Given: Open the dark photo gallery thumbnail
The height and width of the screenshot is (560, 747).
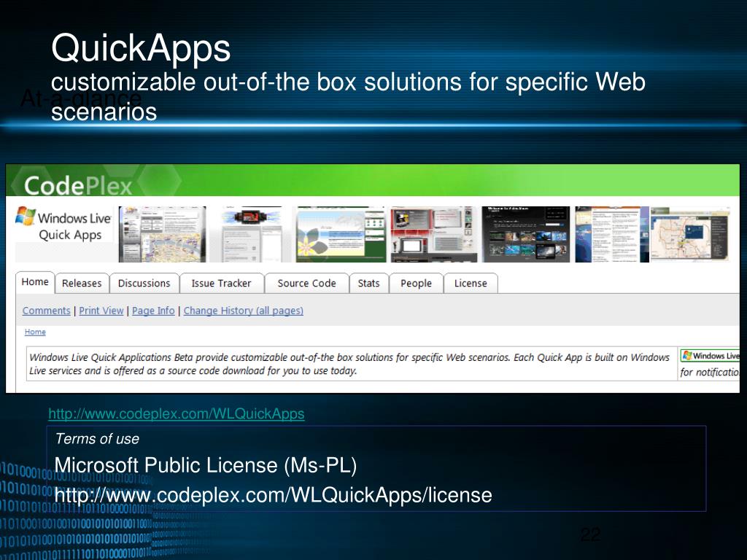Looking at the screenshot, I should coord(526,234).
